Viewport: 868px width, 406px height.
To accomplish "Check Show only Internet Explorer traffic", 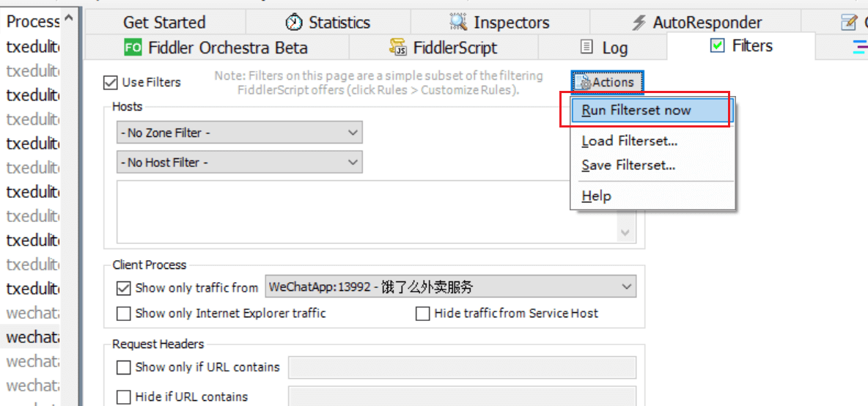I will coord(123,314).
